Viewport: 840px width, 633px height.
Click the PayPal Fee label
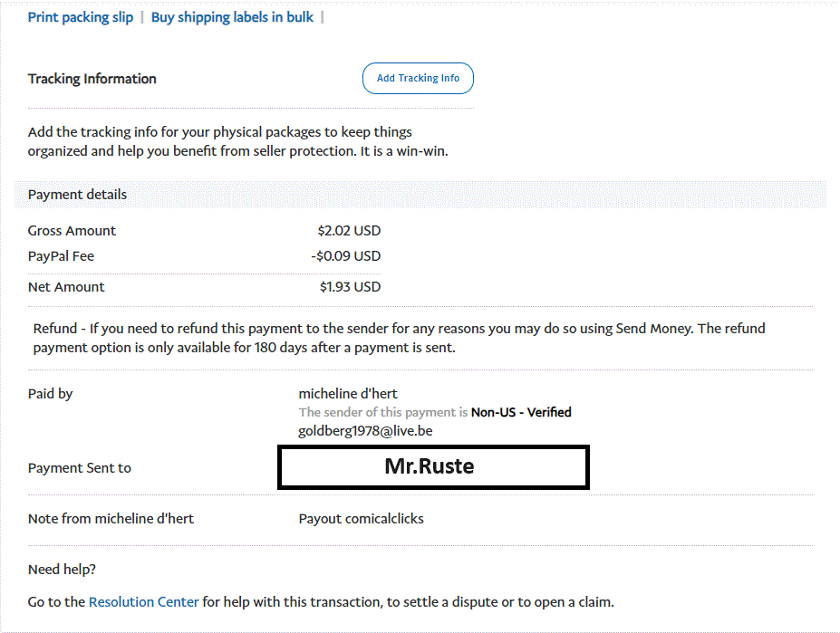[61, 256]
